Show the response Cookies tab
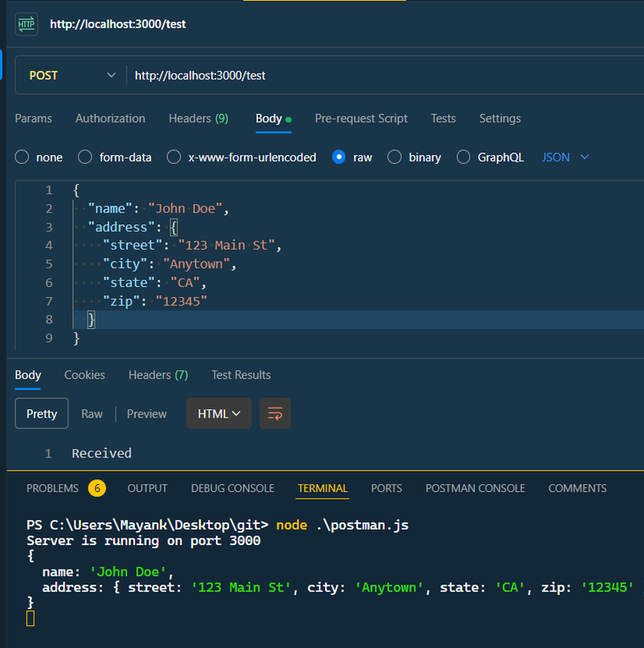644x648 pixels. (x=84, y=375)
